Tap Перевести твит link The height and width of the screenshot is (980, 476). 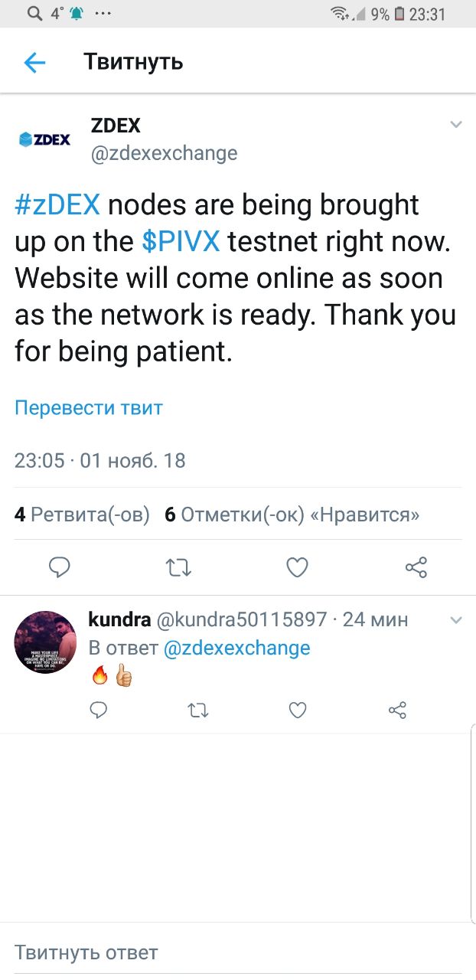89,407
